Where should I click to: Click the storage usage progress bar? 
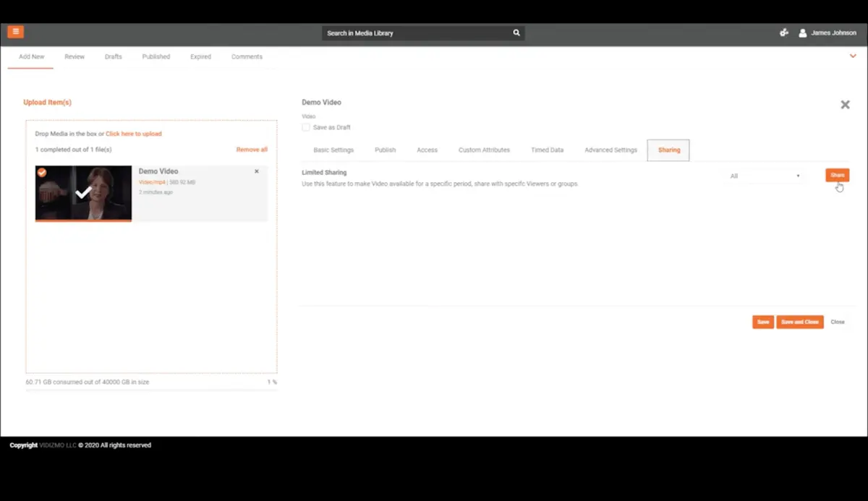[x=151, y=390]
